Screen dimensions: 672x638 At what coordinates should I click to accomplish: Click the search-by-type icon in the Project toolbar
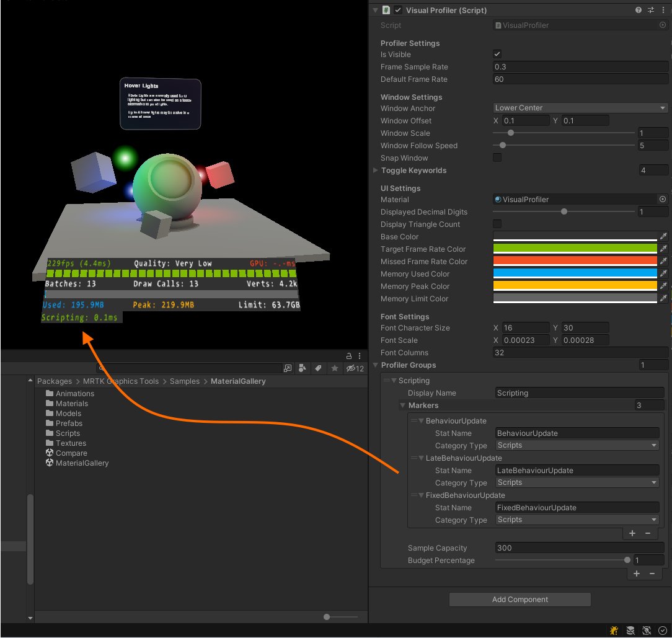tap(302, 368)
